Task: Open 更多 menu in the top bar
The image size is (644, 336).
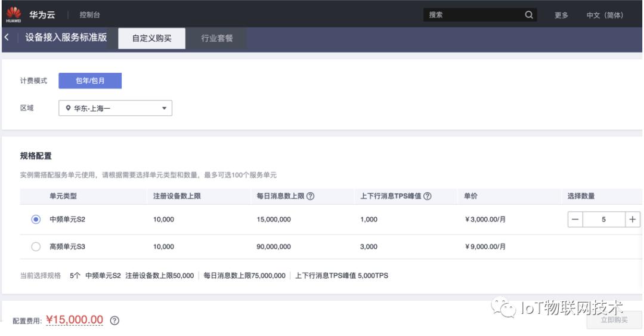Action: coord(561,15)
